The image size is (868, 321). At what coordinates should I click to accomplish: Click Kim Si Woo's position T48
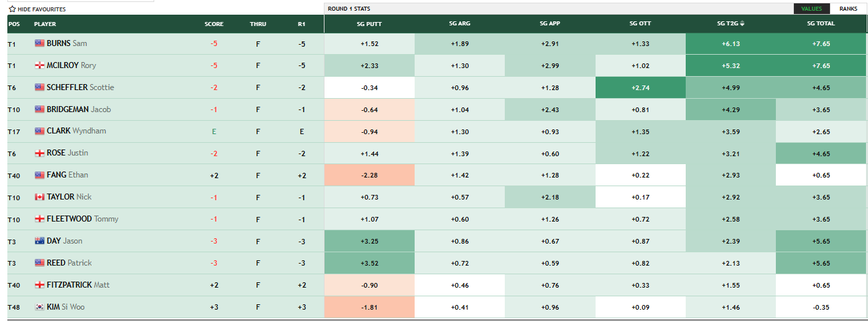(x=14, y=307)
